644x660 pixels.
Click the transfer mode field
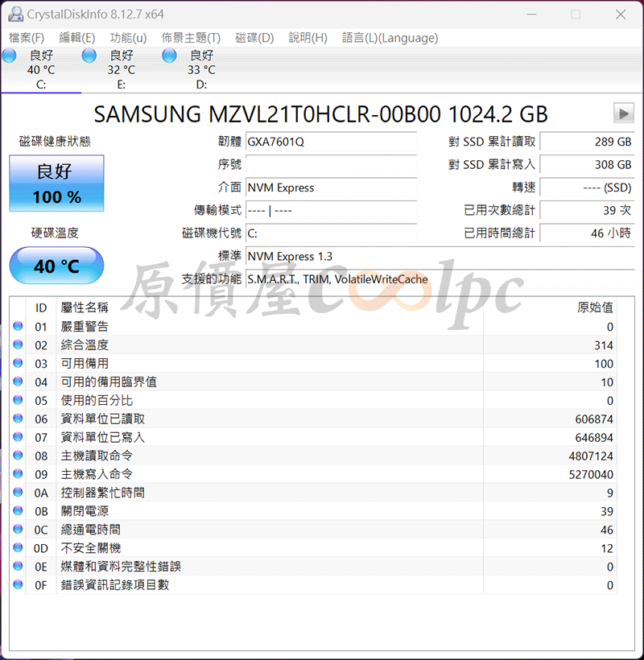(x=332, y=210)
